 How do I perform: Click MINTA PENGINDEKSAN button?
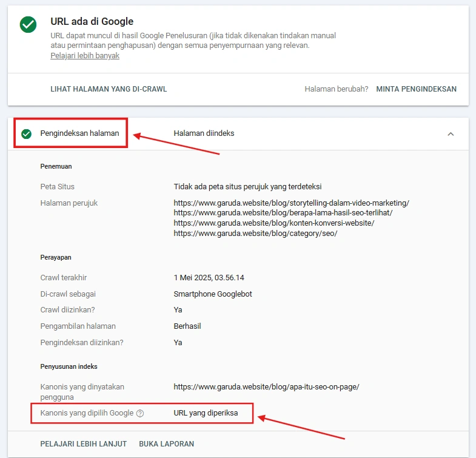[416, 89]
